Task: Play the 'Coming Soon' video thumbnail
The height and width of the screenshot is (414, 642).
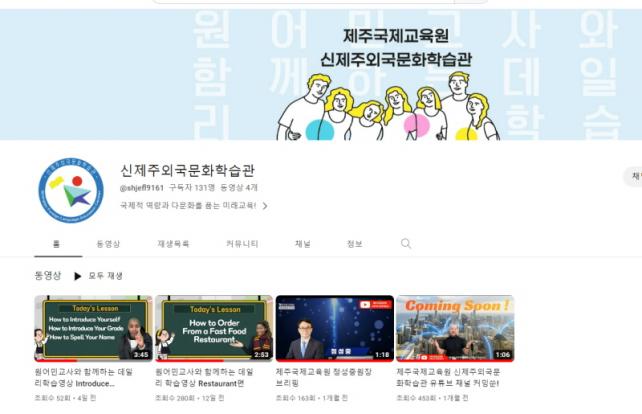Action: (x=455, y=327)
